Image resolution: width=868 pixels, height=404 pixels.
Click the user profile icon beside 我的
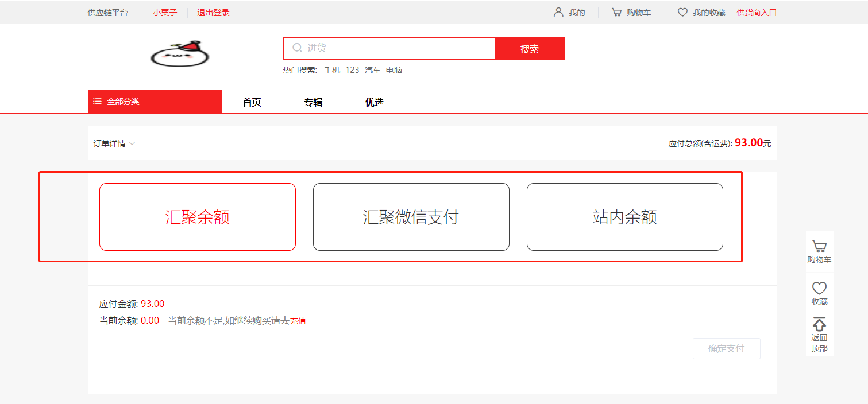(558, 12)
